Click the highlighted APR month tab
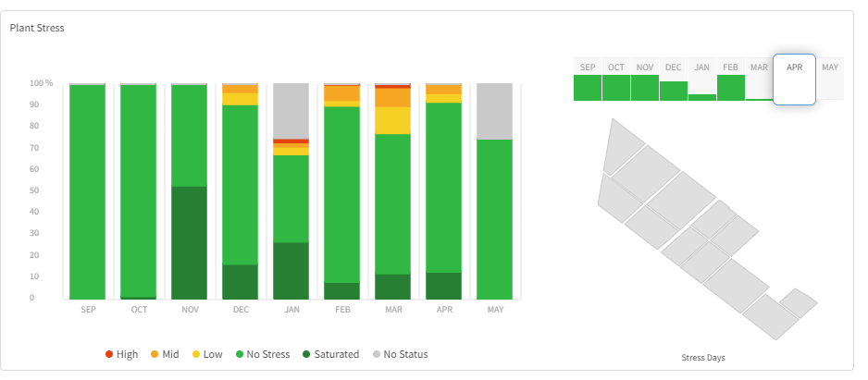 pos(794,80)
